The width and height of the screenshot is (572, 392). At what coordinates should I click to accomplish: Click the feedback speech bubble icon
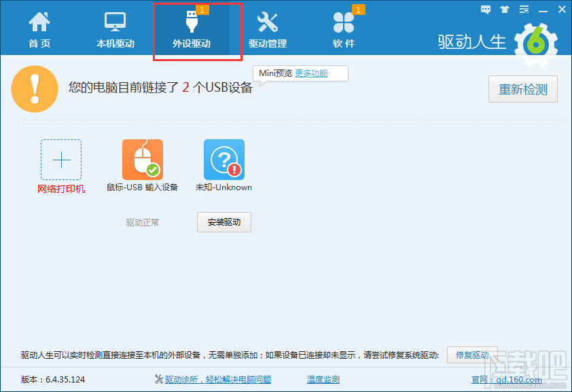point(486,10)
